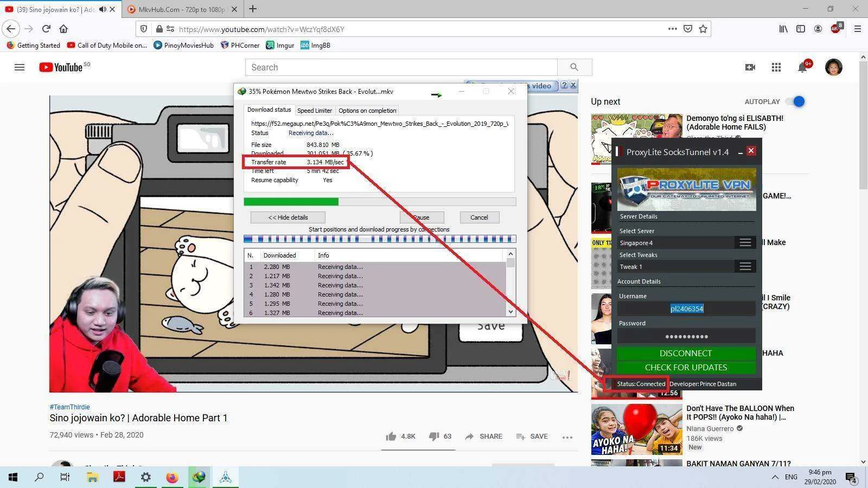Click the YouTube search magnifier button
The image size is (868, 488).
point(575,67)
